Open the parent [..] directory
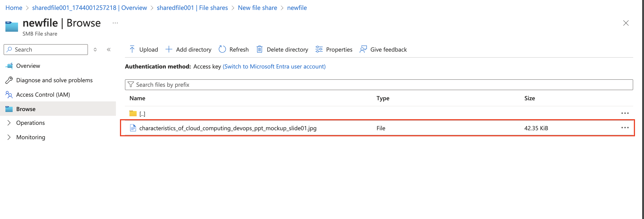The height and width of the screenshot is (219, 644). (x=142, y=114)
